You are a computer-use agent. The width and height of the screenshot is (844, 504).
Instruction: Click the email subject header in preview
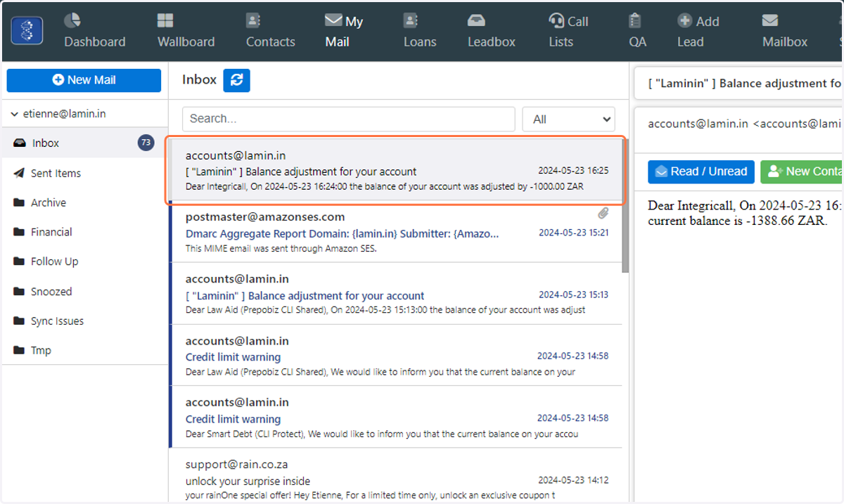pyautogui.click(x=745, y=83)
